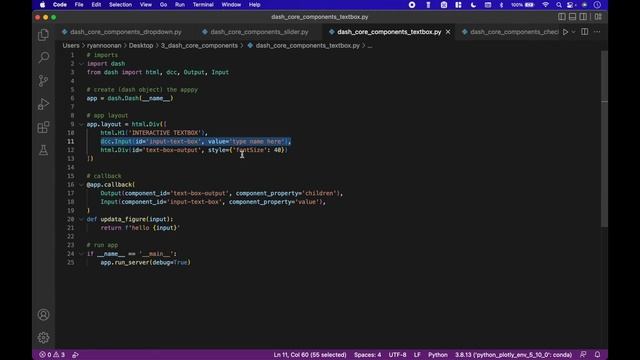Click the Desktop breadcrumb segment
The width and height of the screenshot is (640, 360).
click(141, 46)
